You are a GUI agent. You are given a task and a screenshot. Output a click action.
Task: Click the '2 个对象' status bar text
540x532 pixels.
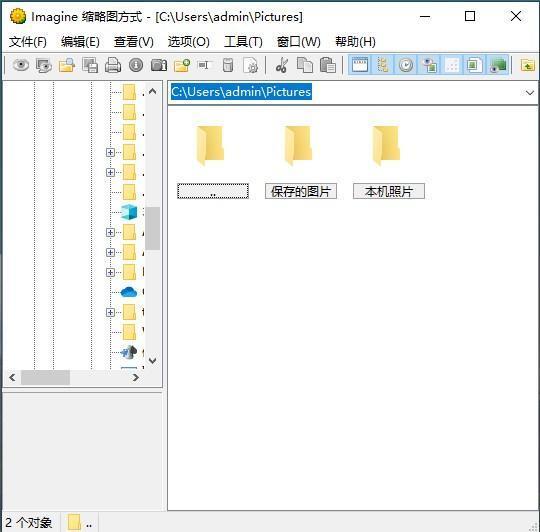[29, 522]
